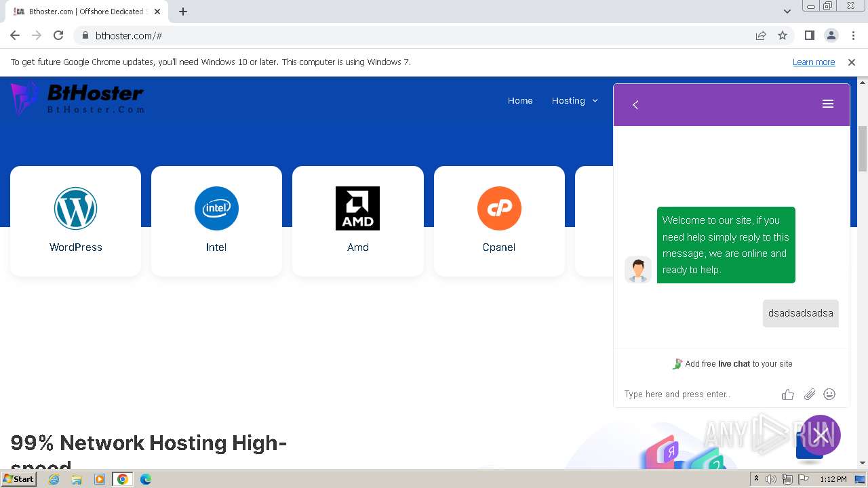Click the Intel logo card

tap(216, 221)
